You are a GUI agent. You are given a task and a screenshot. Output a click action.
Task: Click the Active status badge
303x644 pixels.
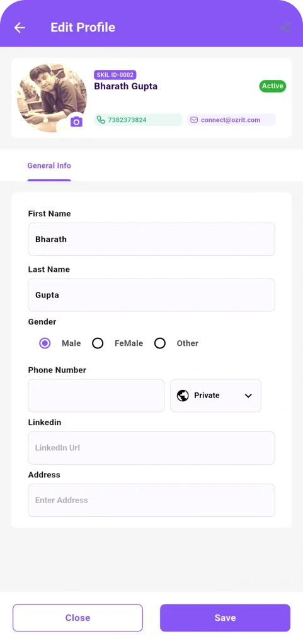[273, 86]
